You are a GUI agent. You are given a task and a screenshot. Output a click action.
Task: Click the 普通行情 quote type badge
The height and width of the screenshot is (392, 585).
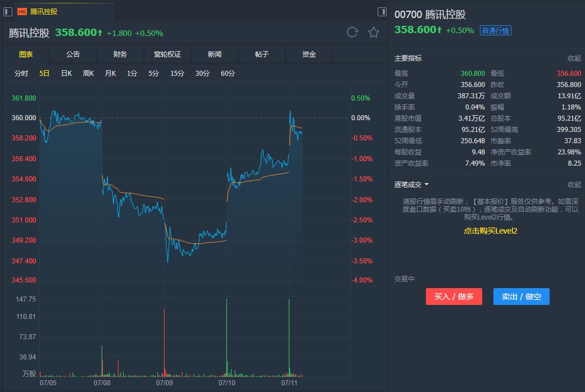[496, 30]
